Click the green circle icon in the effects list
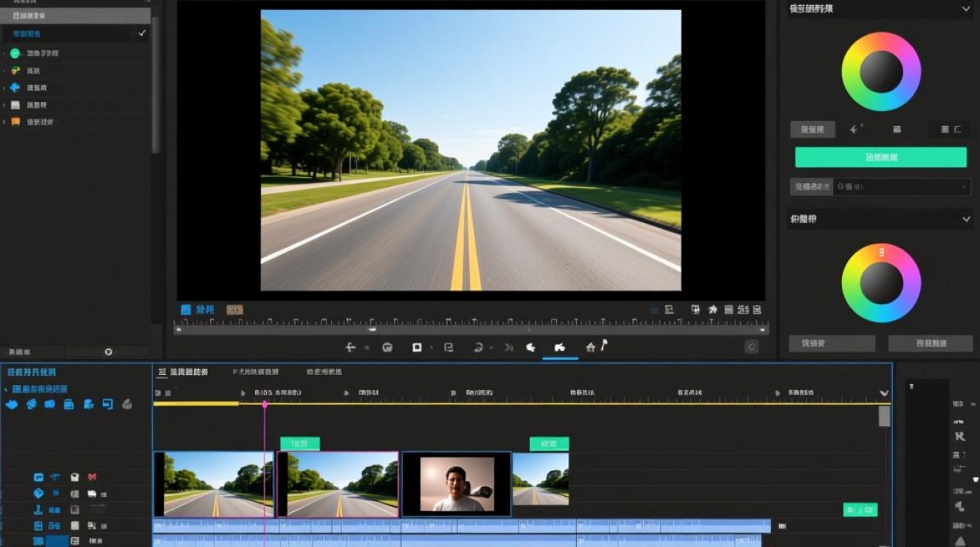The image size is (980, 547). (15, 53)
